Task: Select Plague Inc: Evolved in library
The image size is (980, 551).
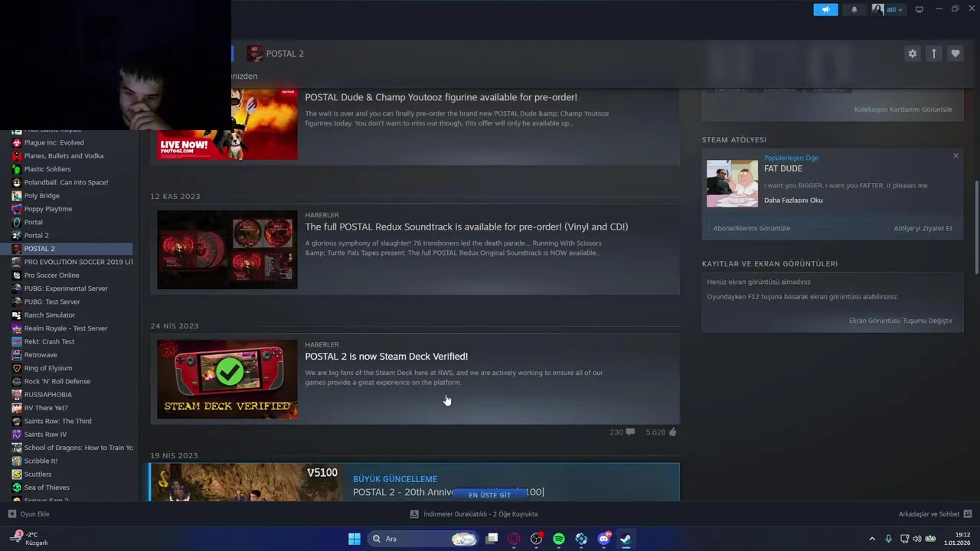Action: (54, 142)
